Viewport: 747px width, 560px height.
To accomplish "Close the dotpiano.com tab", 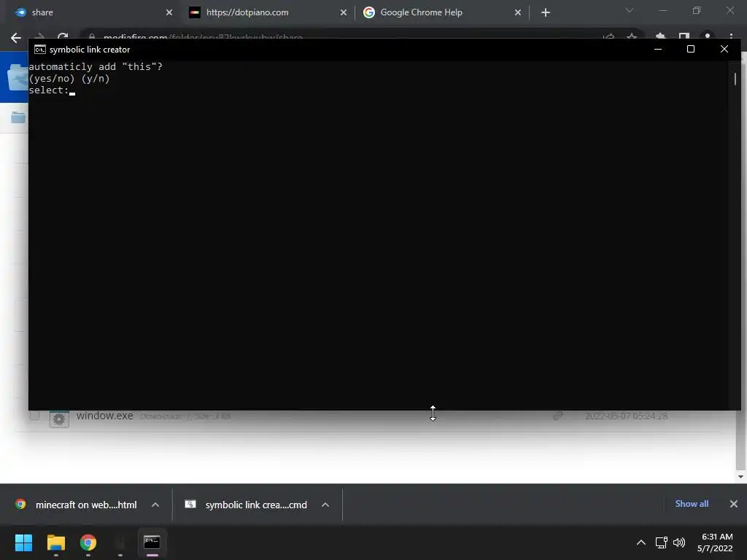I will coord(344,12).
